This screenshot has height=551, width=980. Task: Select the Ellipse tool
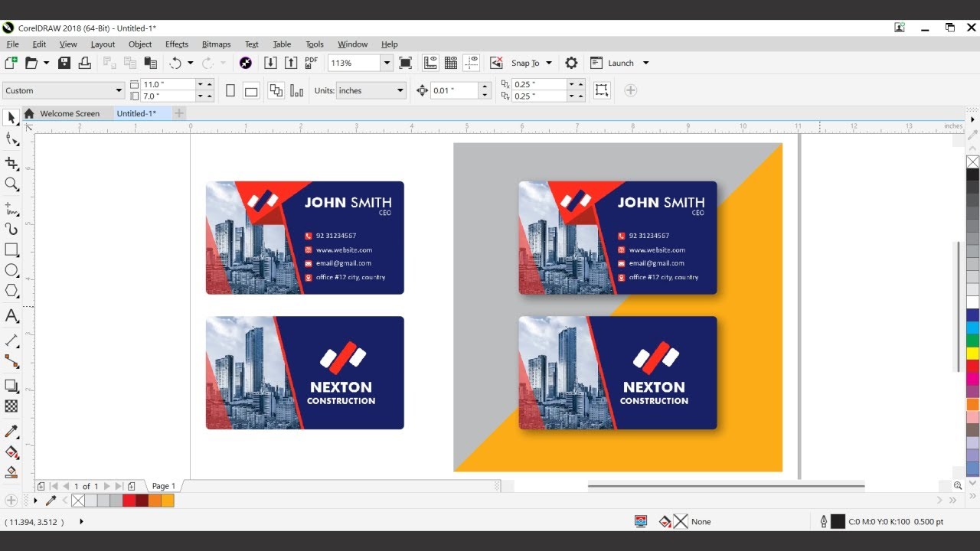point(11,270)
